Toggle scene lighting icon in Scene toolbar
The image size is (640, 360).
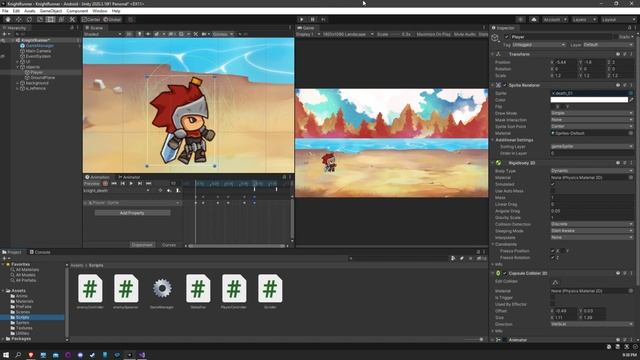139,34
